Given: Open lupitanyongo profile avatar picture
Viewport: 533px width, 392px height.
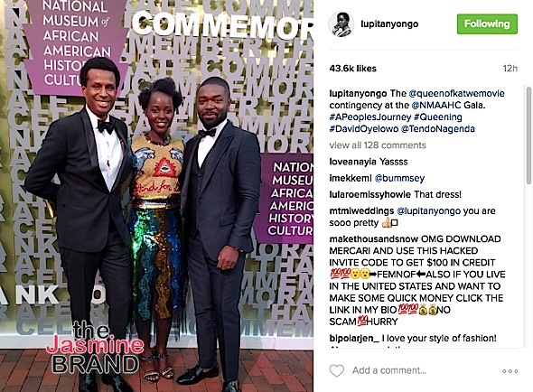Looking at the screenshot, I should [340, 24].
